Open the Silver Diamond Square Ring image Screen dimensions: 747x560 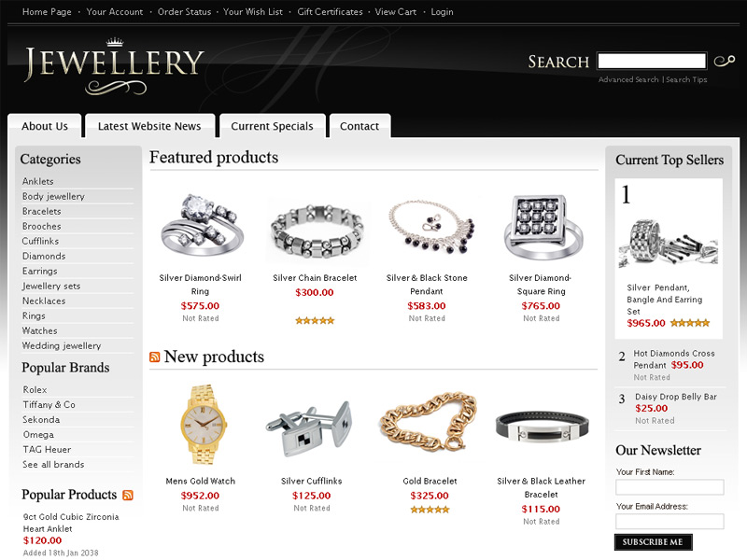pyautogui.click(x=543, y=227)
